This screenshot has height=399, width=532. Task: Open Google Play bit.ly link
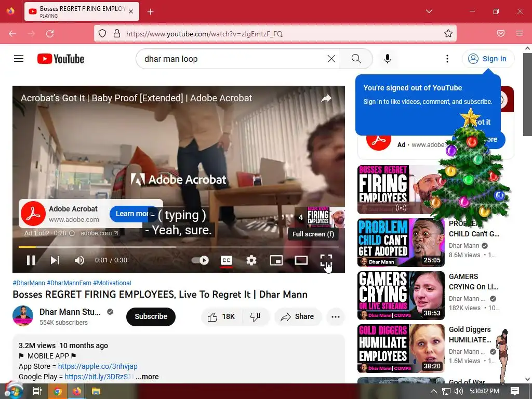(99, 377)
